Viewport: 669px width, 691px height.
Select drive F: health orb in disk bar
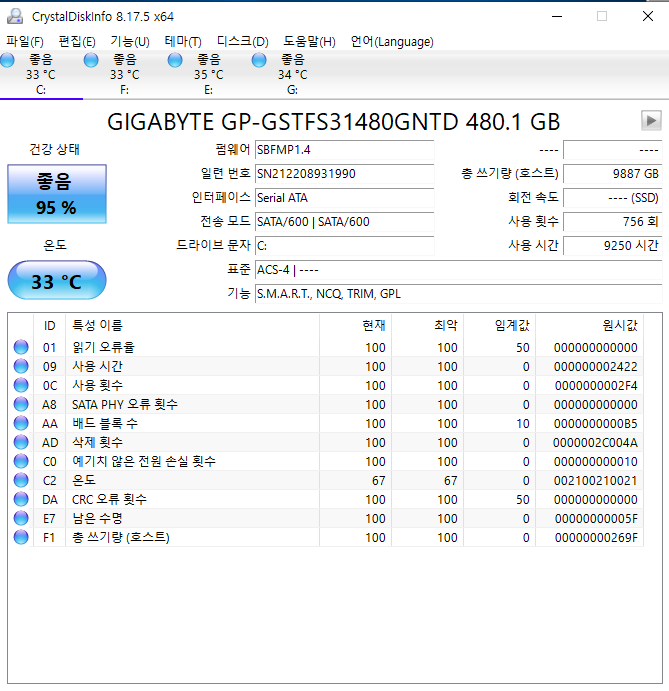(91, 60)
